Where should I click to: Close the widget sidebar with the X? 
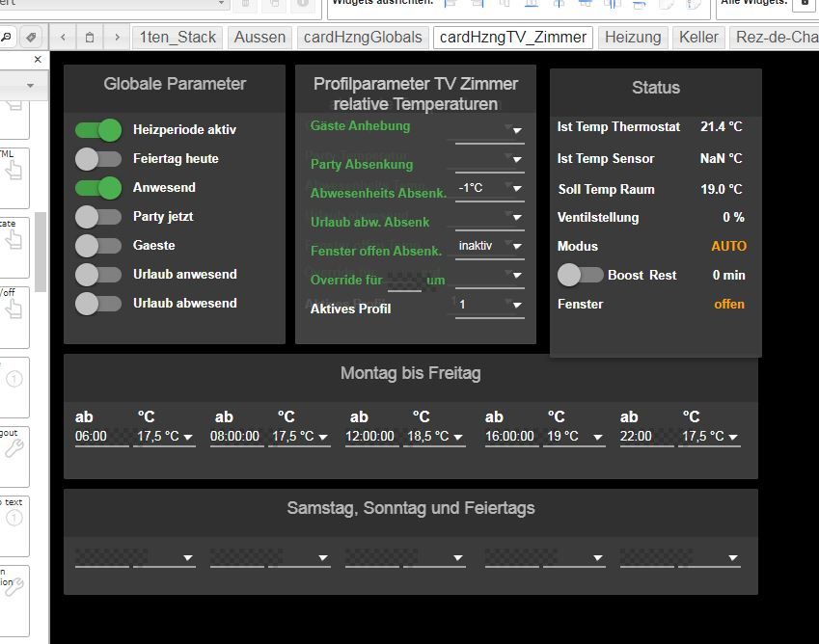tap(39, 60)
